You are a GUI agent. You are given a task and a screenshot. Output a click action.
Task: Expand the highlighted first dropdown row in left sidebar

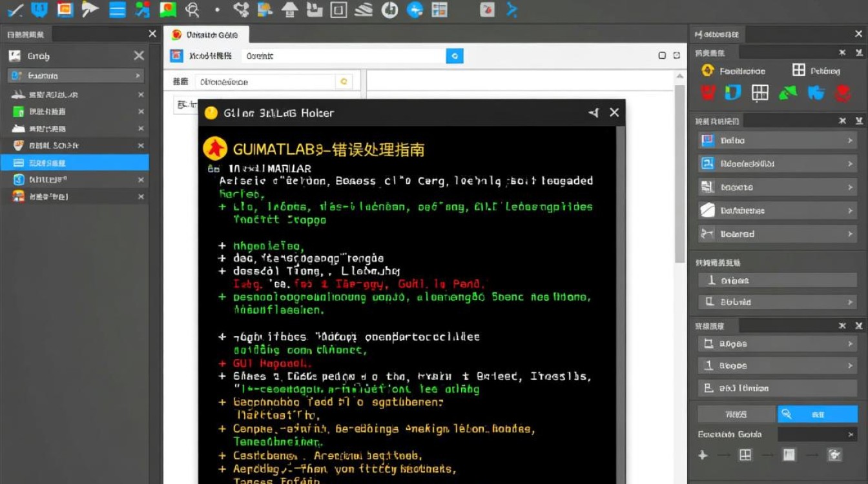tap(75, 76)
